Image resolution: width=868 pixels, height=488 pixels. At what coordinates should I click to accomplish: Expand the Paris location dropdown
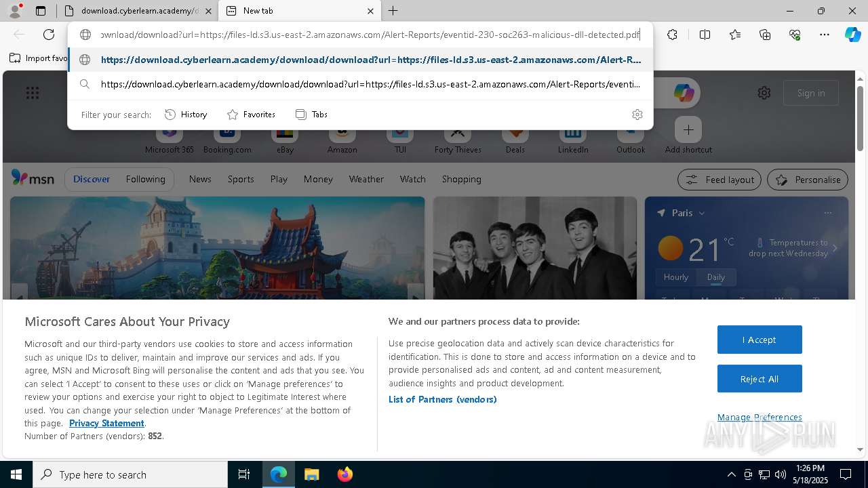[701, 213]
